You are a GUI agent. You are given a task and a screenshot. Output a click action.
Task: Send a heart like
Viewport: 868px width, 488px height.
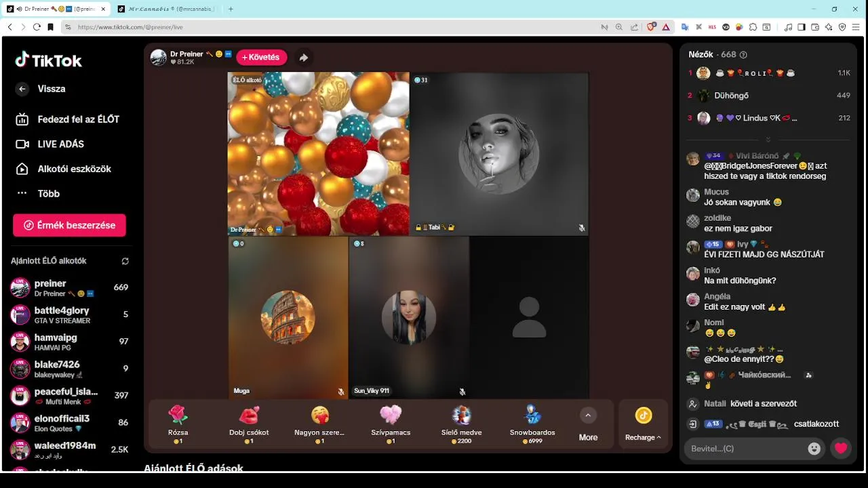(841, 449)
